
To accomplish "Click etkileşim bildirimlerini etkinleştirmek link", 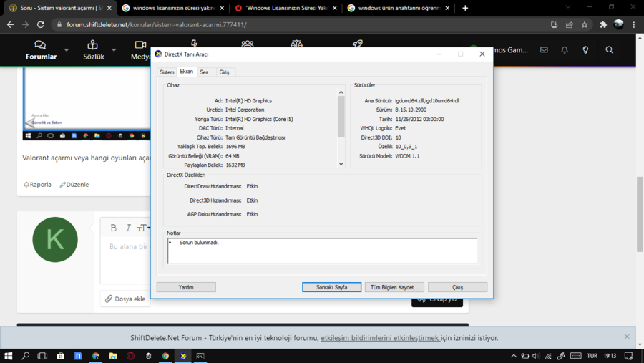I will coord(380,337).
